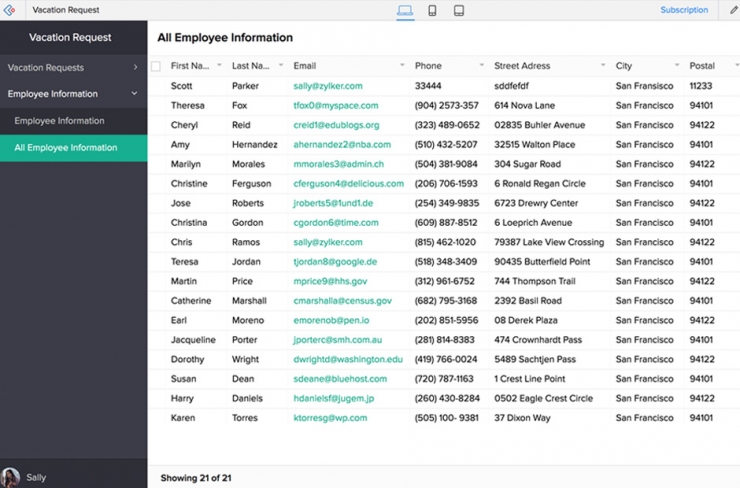Open the Subscription link
The height and width of the screenshot is (488, 740).
tap(684, 10)
